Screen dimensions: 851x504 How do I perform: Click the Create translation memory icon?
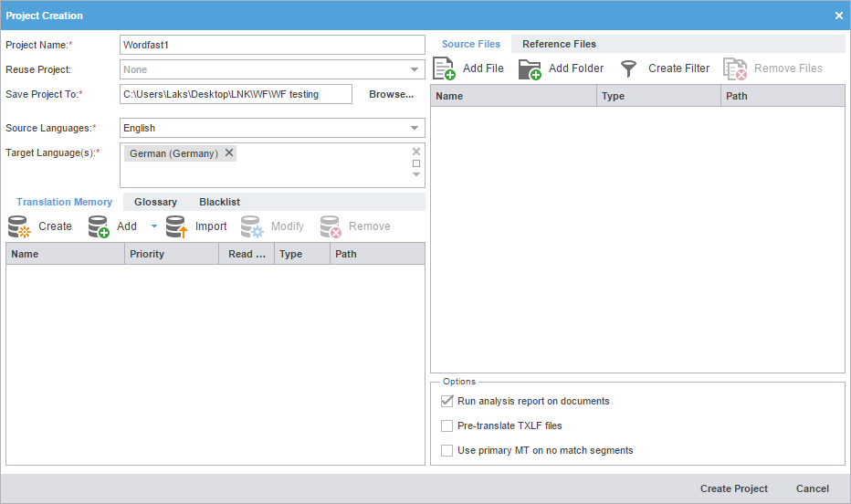[19, 226]
